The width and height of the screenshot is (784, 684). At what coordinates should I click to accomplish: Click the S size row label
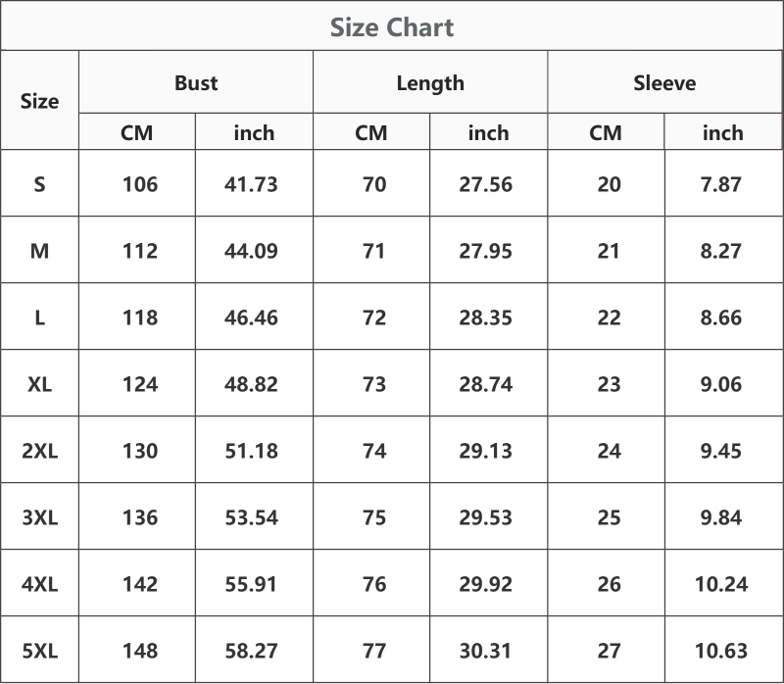point(39,184)
